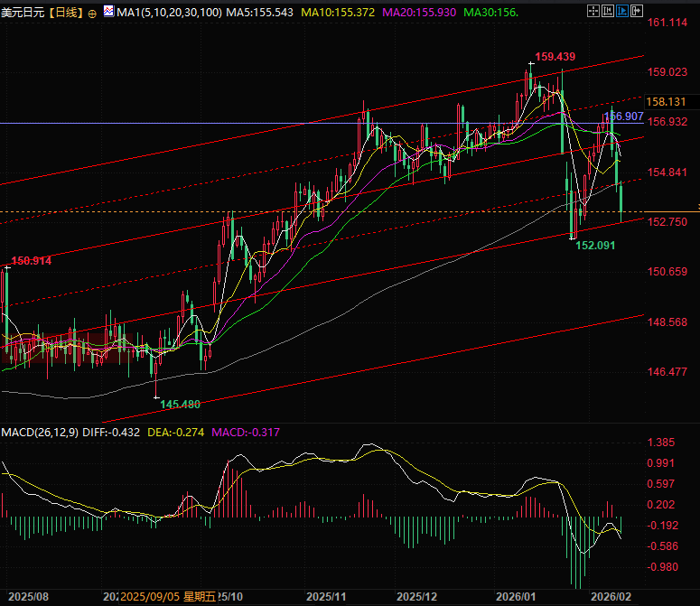Click the orange dashed line marker at right edge
The width and height of the screenshot is (700, 606).
point(696,210)
